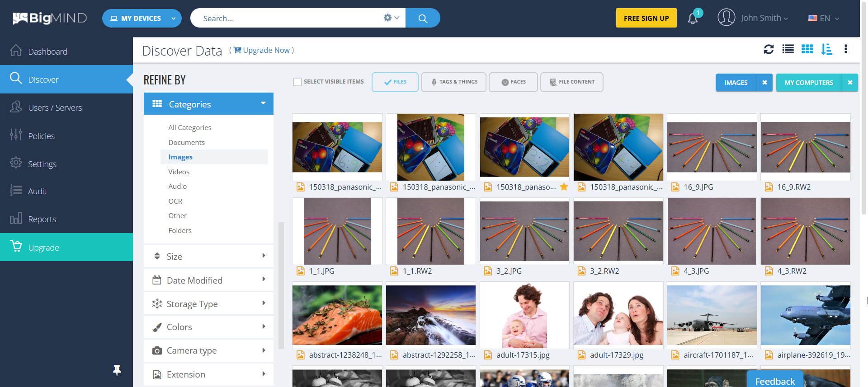
Task: Select the IMAGES filter chip
Action: (x=736, y=83)
